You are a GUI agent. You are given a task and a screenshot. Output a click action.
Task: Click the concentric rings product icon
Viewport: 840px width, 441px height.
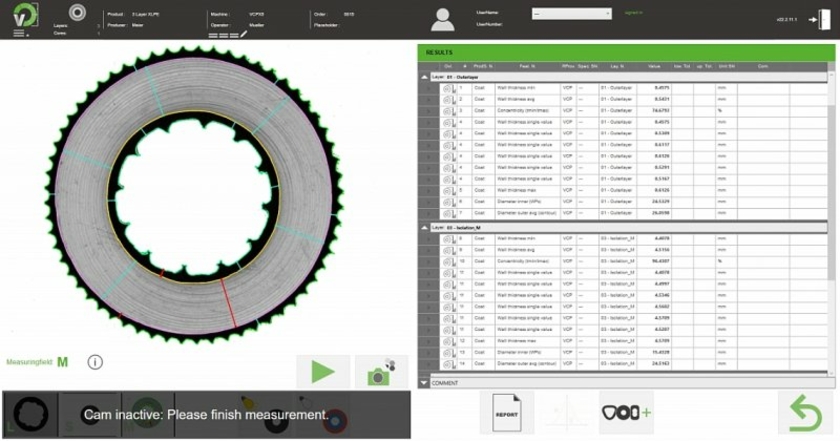[x=78, y=12]
